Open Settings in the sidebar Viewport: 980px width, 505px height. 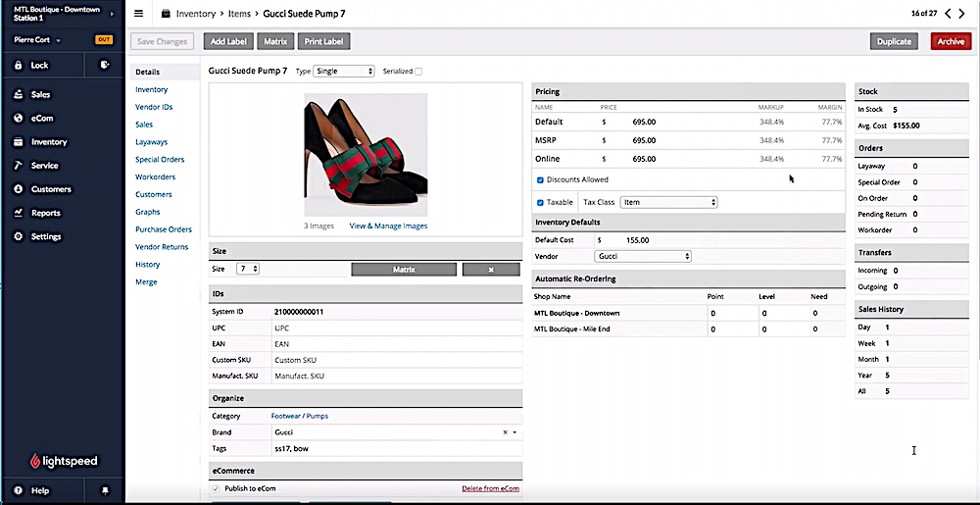(x=46, y=237)
